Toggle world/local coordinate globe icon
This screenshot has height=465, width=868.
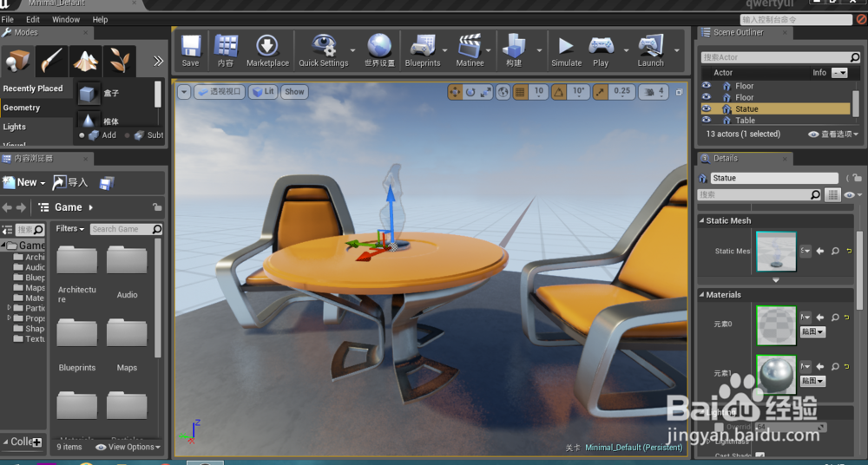pyautogui.click(x=503, y=93)
